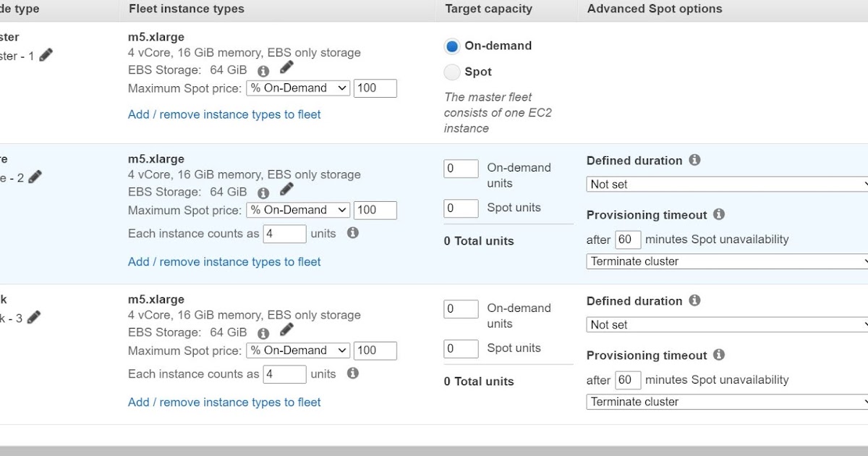Edit EBS Storage size for Core fleet
The image size is (868, 456).
click(x=286, y=188)
